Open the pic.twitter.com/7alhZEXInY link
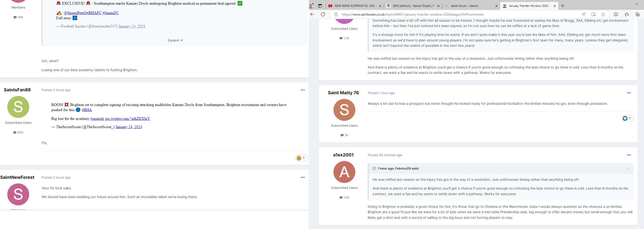 coord(127,118)
